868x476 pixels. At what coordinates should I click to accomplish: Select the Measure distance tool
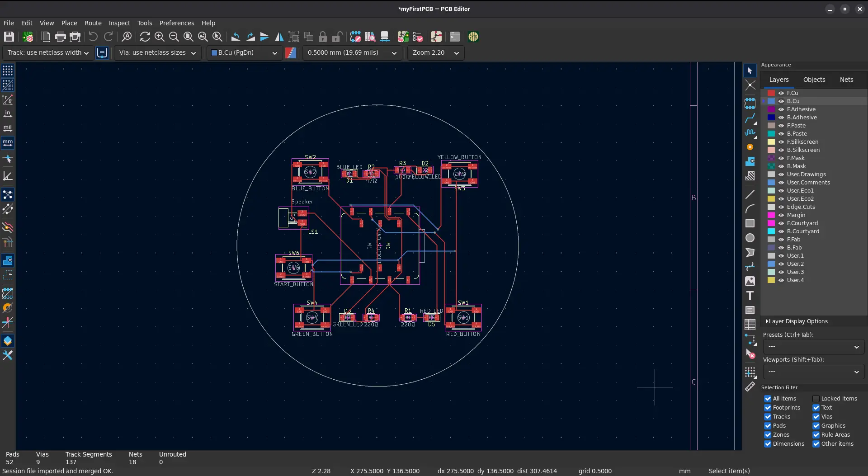pyautogui.click(x=750, y=387)
